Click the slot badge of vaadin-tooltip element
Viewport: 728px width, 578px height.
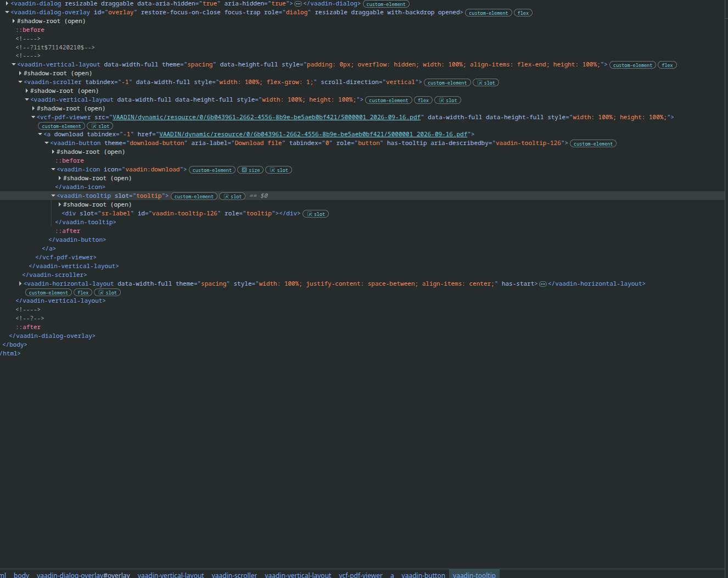[232, 197]
